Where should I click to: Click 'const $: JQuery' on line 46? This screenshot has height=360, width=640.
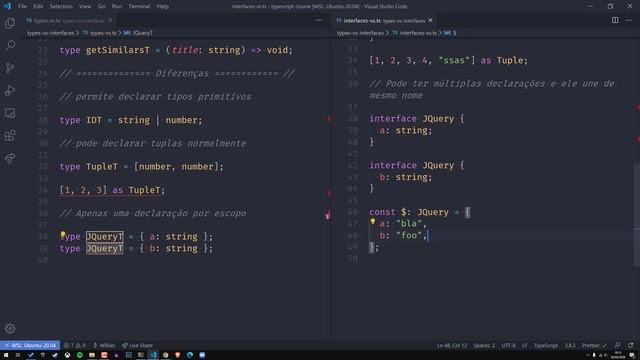[409, 212]
